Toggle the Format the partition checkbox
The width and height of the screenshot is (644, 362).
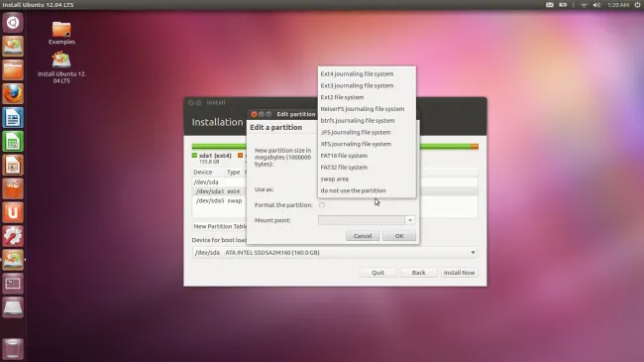pos(322,205)
